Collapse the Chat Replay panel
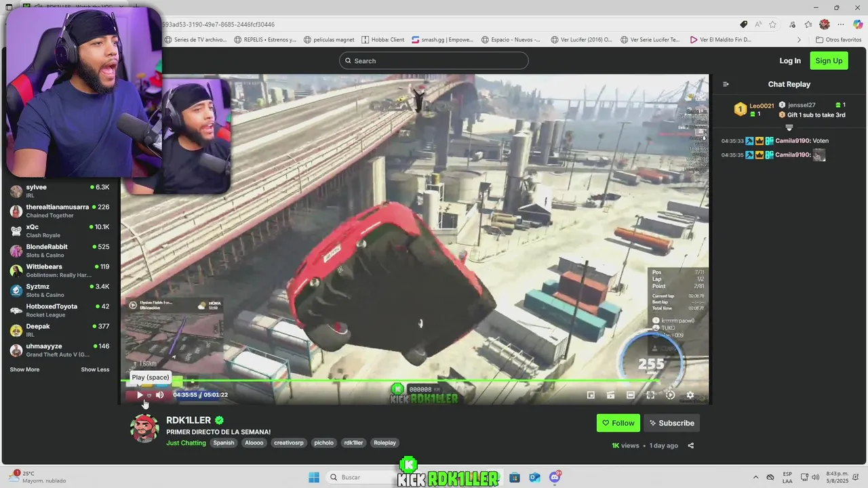The image size is (868, 488). coord(726,85)
